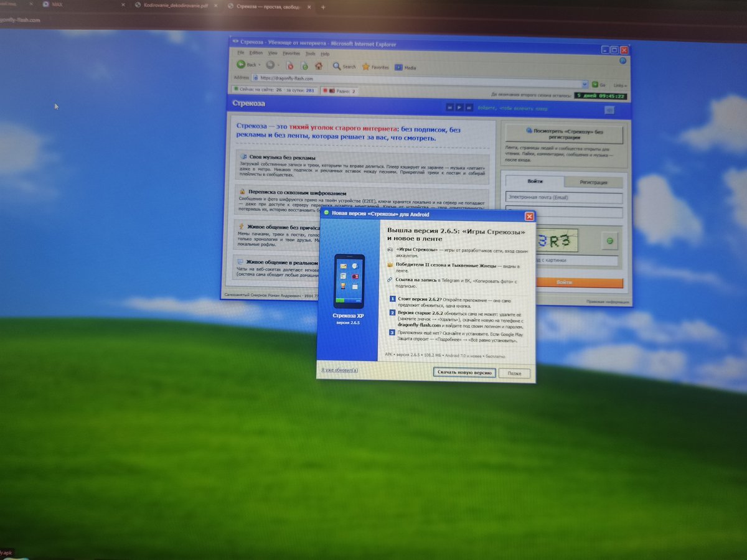Image resolution: width=747 pixels, height=560 pixels.
Task: Click the Скачать новую версию button
Action: [x=464, y=372]
